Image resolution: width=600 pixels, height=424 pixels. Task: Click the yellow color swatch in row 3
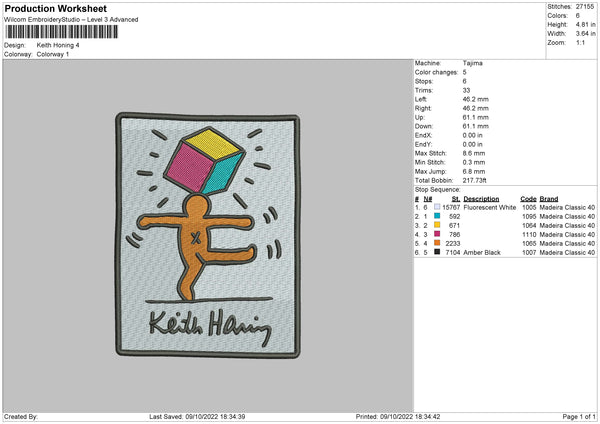[x=437, y=225]
